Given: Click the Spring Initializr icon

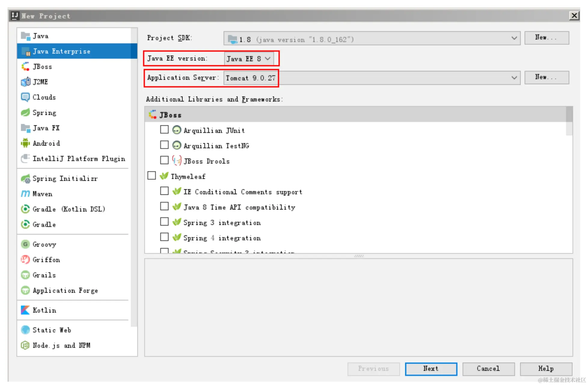Looking at the screenshot, I should 25,179.
